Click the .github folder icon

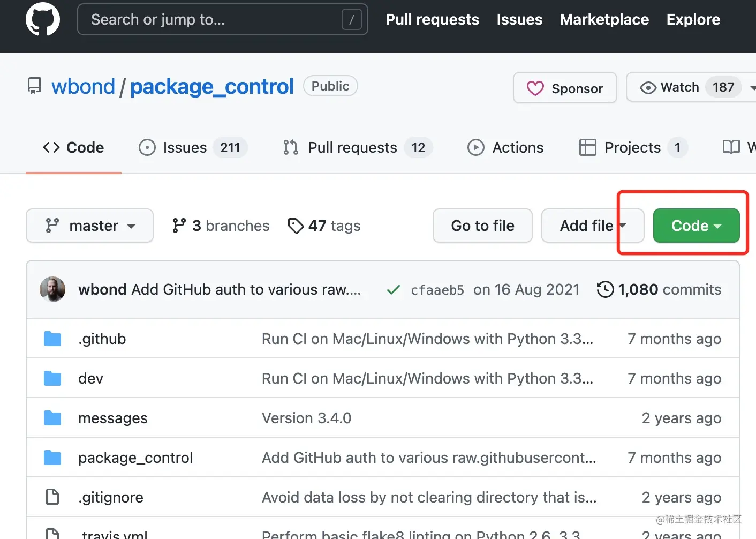(52, 339)
